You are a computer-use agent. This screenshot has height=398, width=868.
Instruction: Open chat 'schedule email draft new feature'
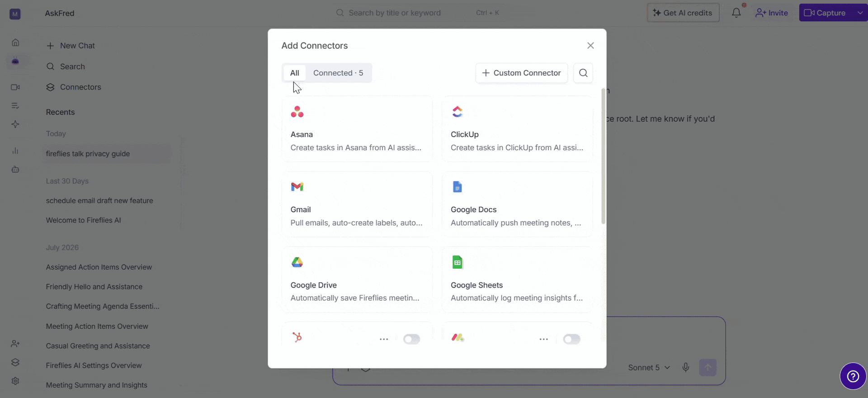99,200
